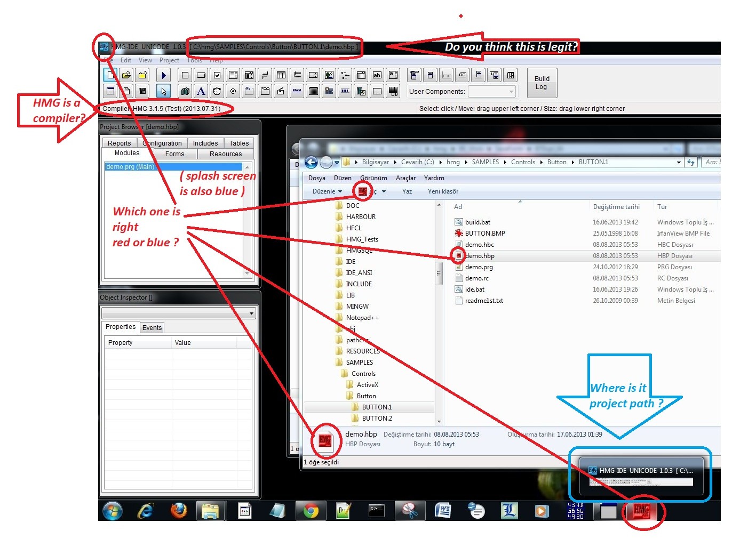The height and width of the screenshot is (555, 756).
Task: Open the Dosya menu in Explorer
Action: click(x=316, y=178)
